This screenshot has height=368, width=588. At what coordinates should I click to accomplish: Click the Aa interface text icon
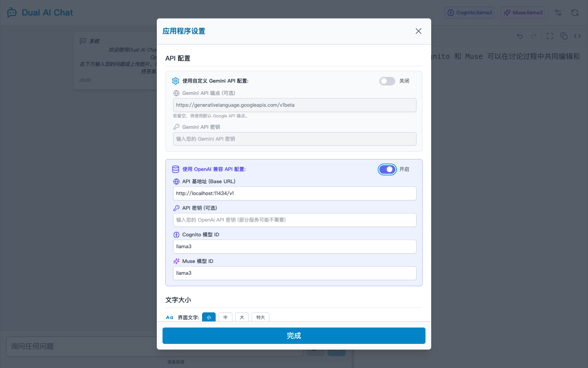169,317
